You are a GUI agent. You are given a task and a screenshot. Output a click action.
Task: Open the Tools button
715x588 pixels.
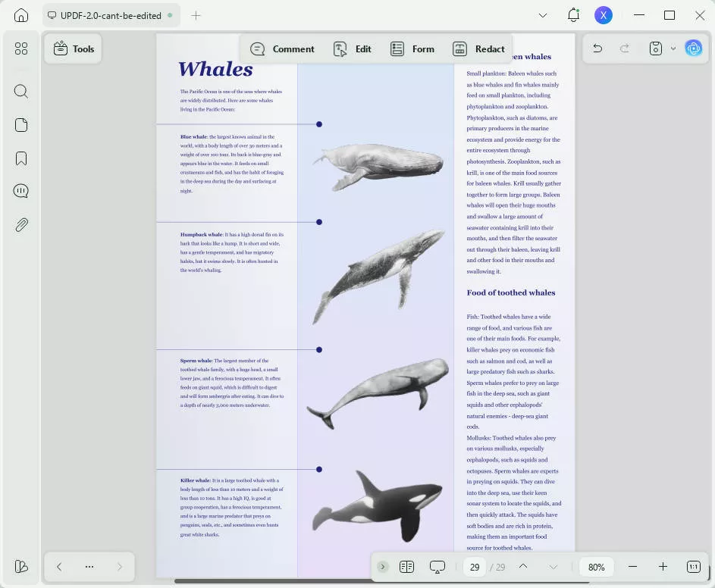[x=74, y=48]
